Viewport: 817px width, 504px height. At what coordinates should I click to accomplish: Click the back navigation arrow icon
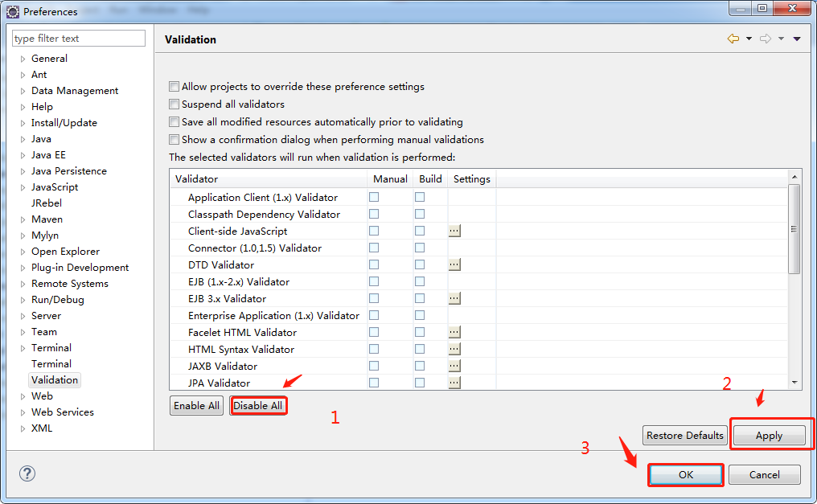tap(733, 39)
